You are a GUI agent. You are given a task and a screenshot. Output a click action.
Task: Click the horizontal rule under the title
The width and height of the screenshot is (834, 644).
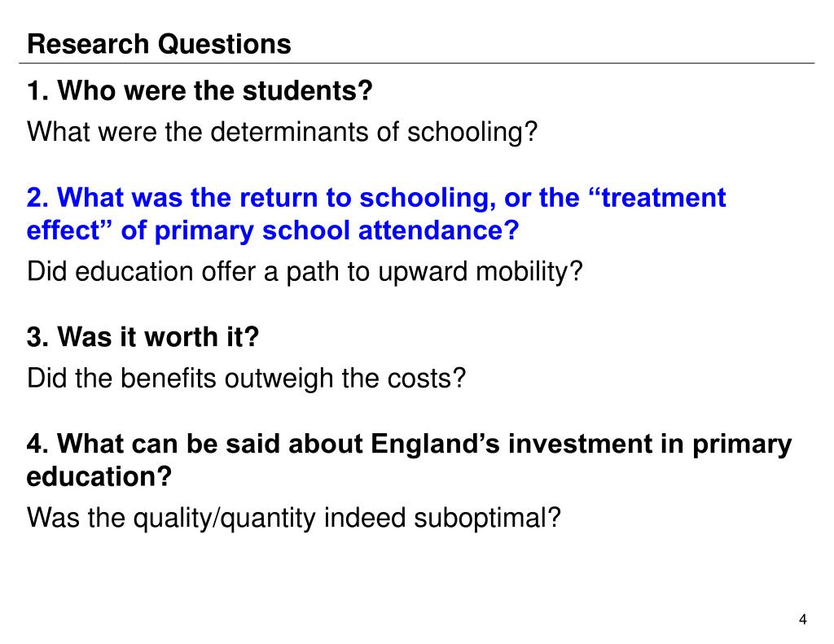pyautogui.click(x=416, y=64)
